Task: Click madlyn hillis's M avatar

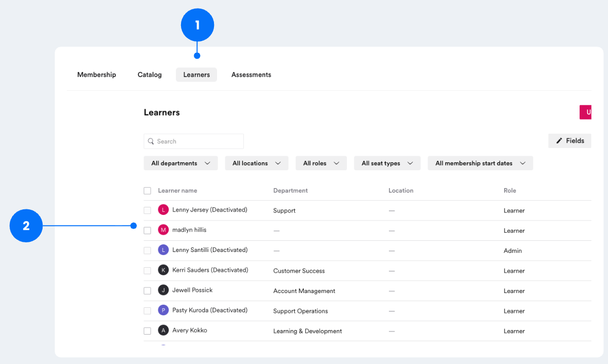Action: 163,230
